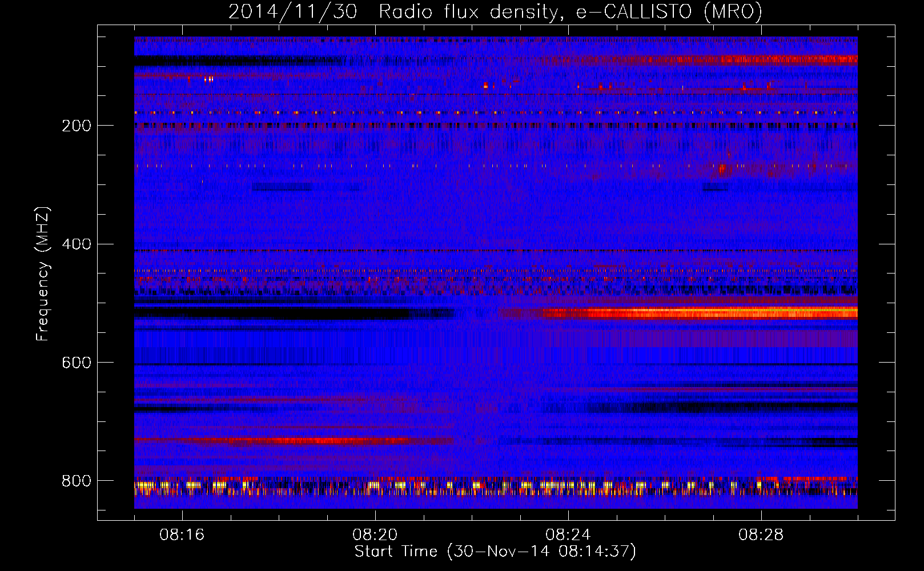Image resolution: width=924 pixels, height=571 pixels.
Task: Click the '08:24' time tick label
Action: [568, 535]
